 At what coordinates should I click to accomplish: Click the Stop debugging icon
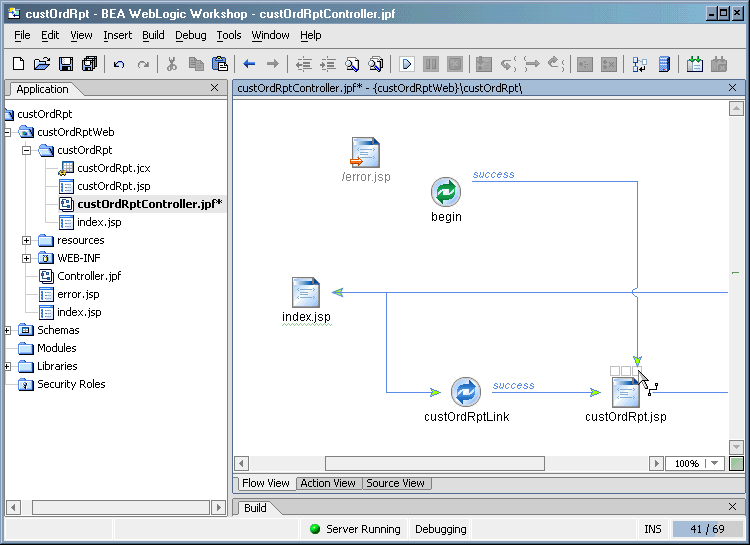[455, 64]
